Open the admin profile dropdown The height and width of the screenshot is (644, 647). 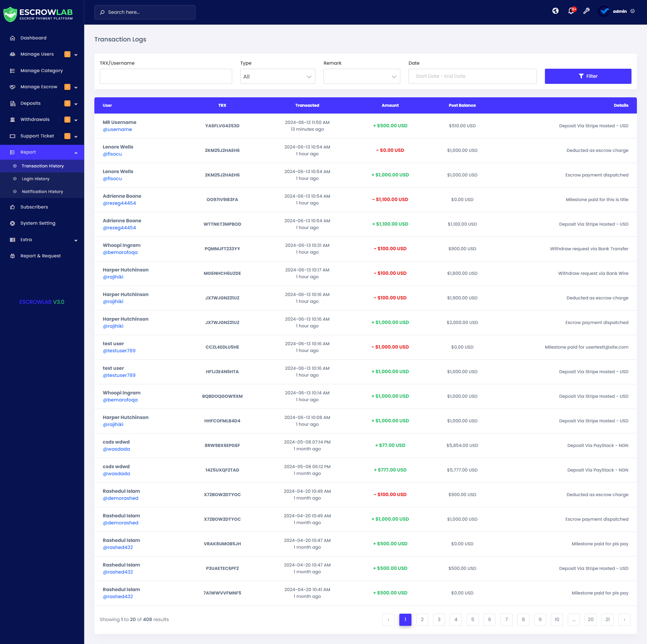point(619,11)
